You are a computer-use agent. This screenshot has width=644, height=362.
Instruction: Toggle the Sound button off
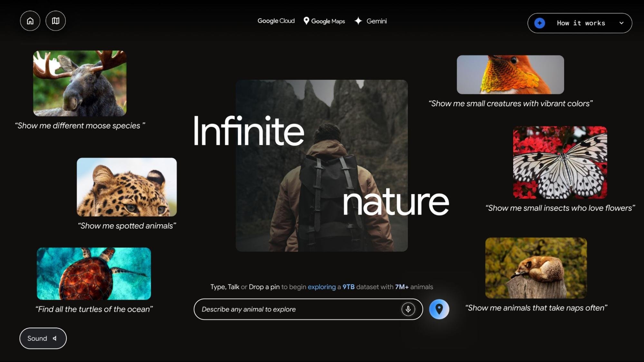pos(43,338)
